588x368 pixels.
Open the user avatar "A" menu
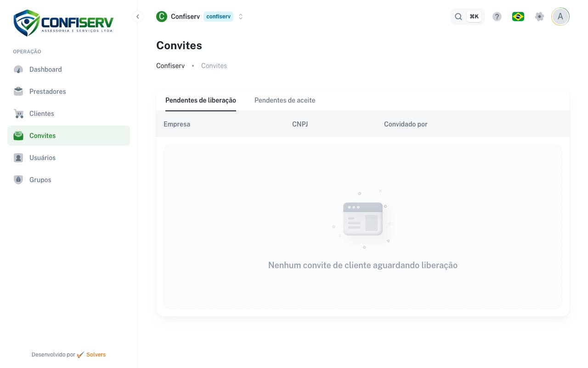click(560, 17)
